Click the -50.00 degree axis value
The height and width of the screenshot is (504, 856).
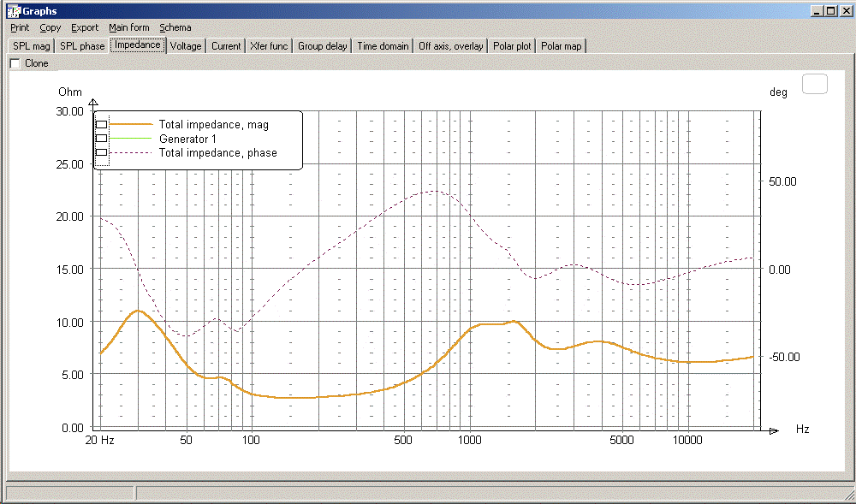point(784,357)
